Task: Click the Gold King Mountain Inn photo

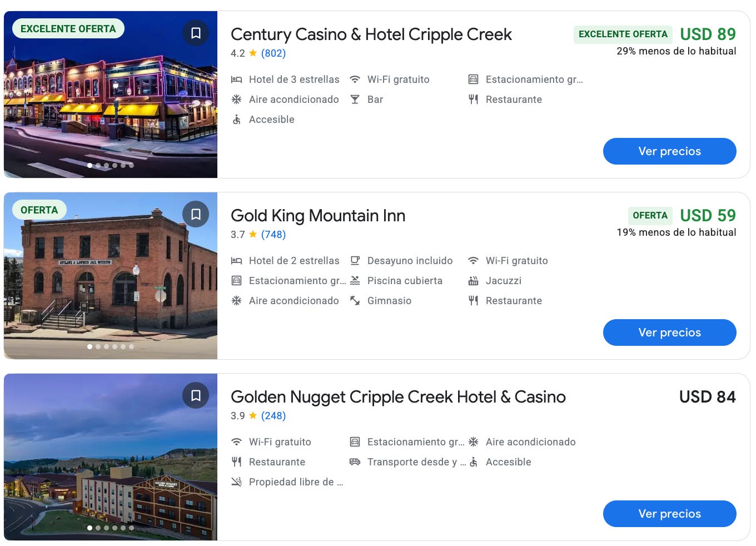Action: [x=111, y=276]
